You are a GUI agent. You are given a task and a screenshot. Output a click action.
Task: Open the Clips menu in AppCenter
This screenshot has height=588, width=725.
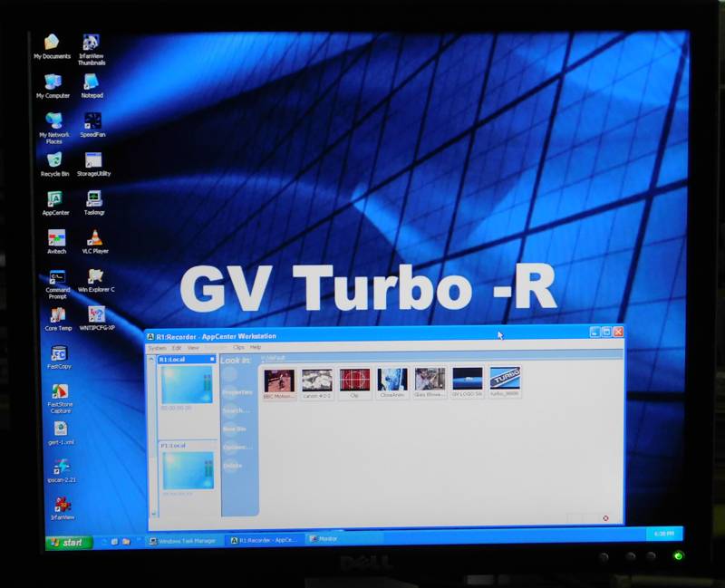(x=238, y=347)
